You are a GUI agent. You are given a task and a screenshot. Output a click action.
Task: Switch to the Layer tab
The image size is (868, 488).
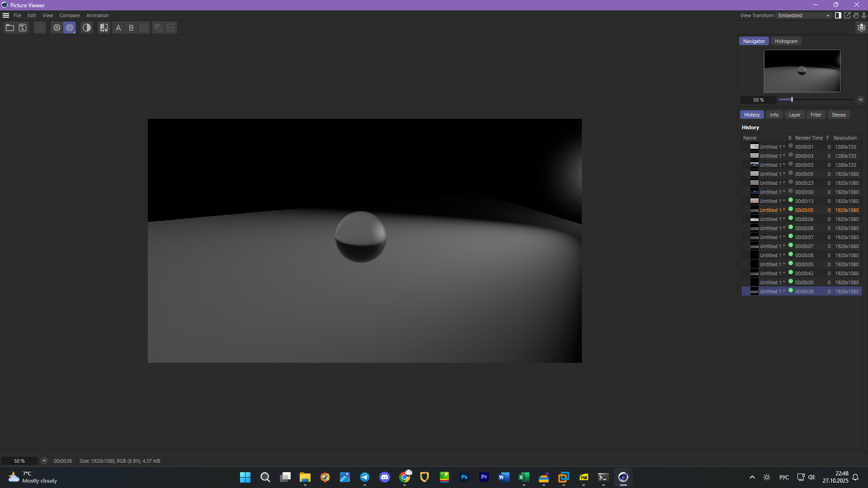click(794, 115)
